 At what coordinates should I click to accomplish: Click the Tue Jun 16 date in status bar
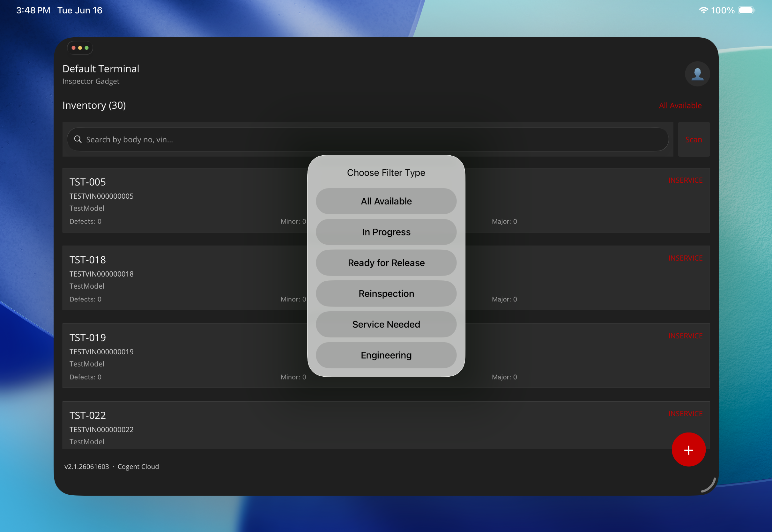point(80,10)
